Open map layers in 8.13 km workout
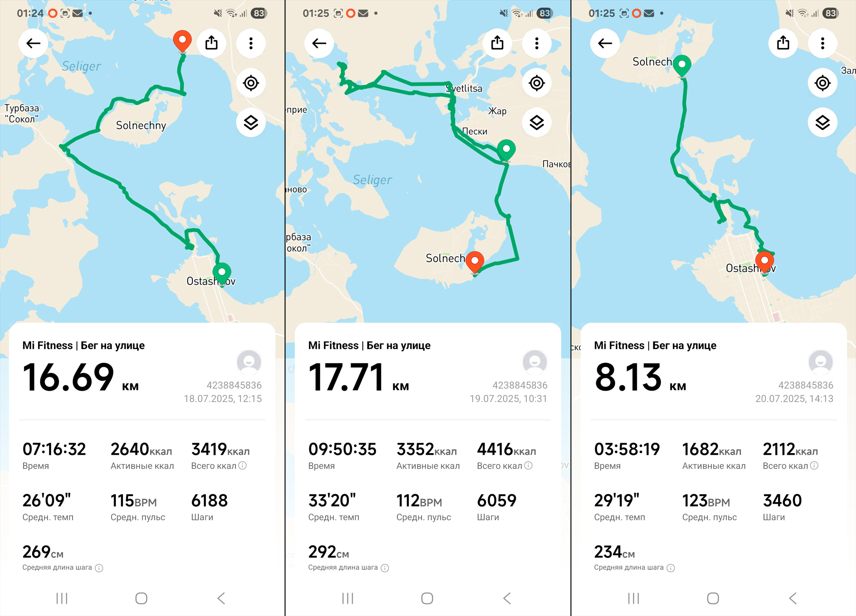This screenshot has width=856, height=616. pyautogui.click(x=822, y=122)
